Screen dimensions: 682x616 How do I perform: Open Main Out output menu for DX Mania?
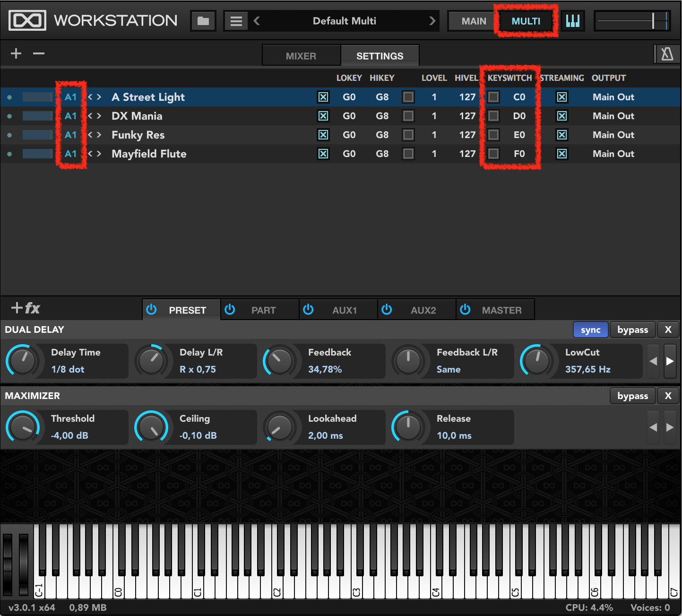coord(613,116)
